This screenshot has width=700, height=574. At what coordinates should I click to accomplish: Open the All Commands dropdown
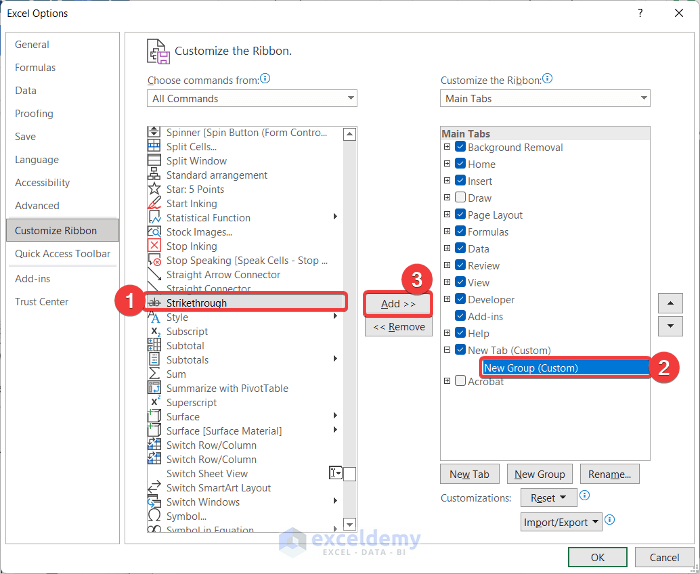pyautogui.click(x=252, y=98)
